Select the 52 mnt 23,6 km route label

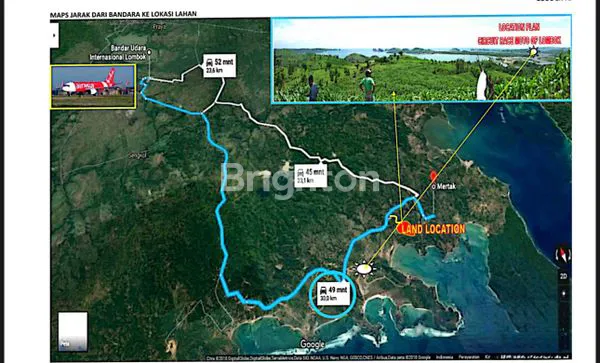click(219, 66)
